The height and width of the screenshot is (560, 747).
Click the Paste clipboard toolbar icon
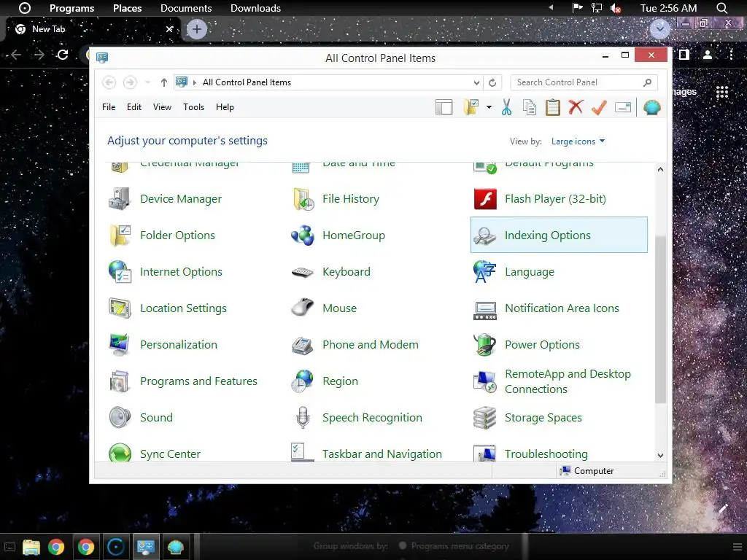coord(553,107)
